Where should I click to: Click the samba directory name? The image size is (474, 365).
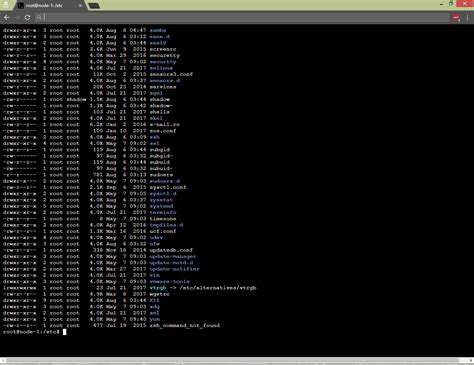tap(158, 30)
